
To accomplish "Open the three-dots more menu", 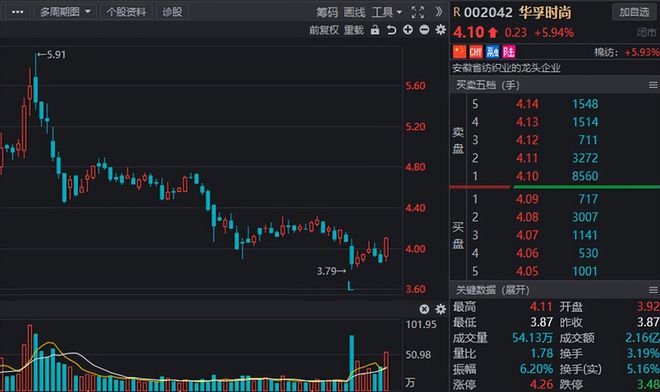I will point(17,12).
